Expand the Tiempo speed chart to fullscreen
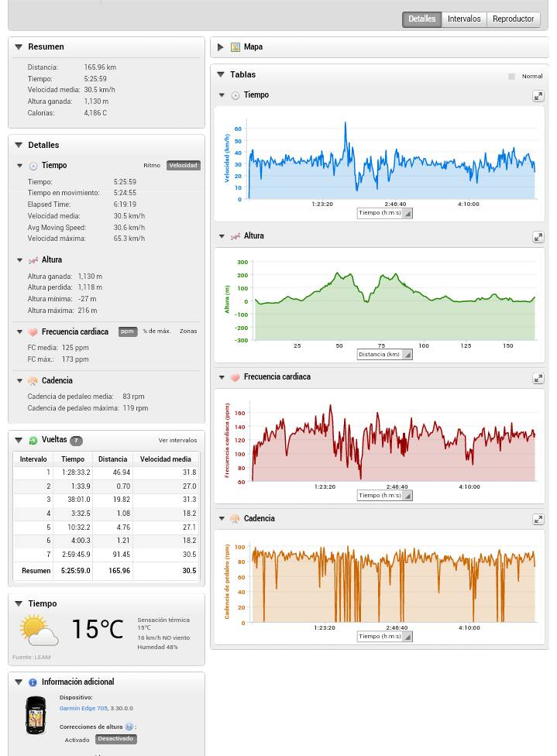This screenshot has height=756, width=557. 538,96
